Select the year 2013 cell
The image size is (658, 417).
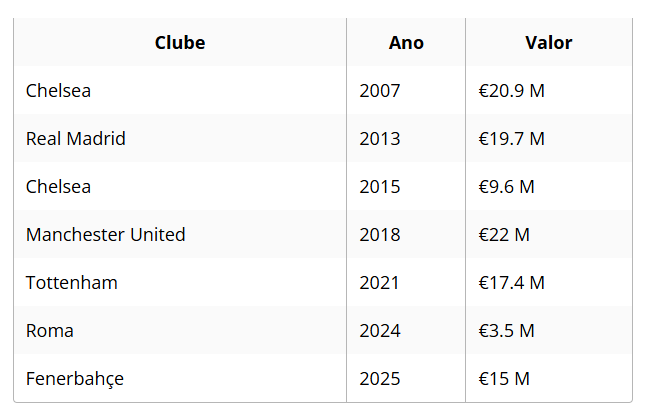tap(380, 139)
